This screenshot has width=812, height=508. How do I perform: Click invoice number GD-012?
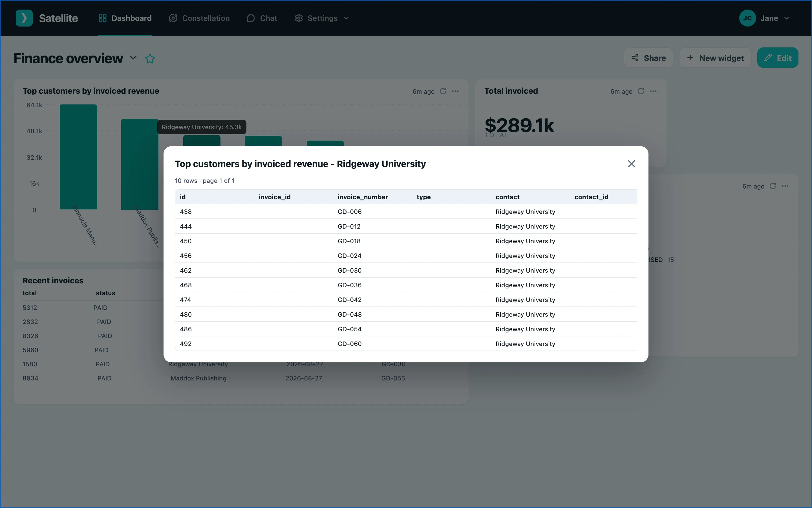coord(349,226)
